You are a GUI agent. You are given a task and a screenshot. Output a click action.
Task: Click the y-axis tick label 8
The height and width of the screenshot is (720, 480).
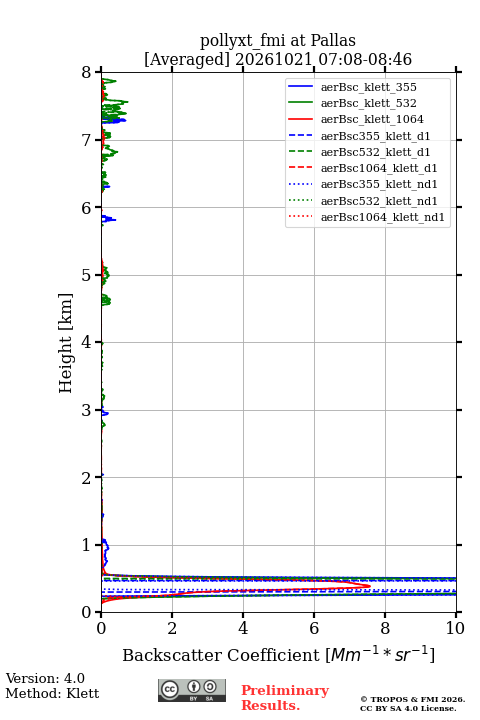pyautogui.click(x=87, y=73)
